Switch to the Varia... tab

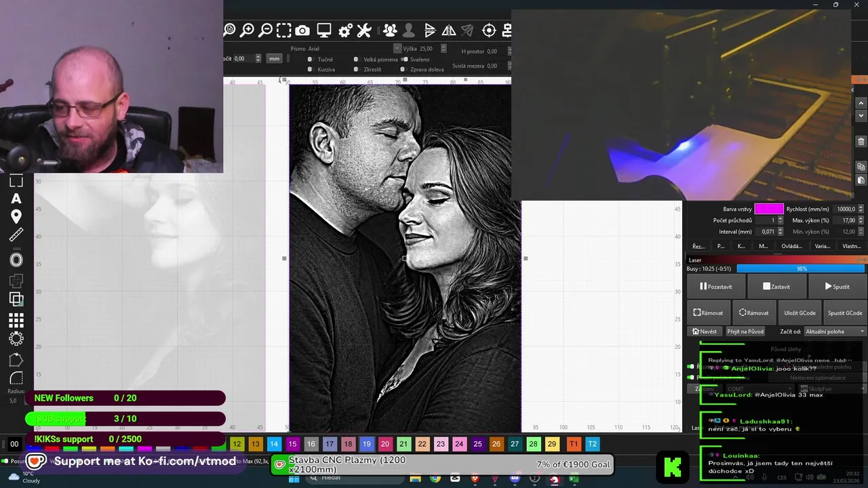click(822, 247)
